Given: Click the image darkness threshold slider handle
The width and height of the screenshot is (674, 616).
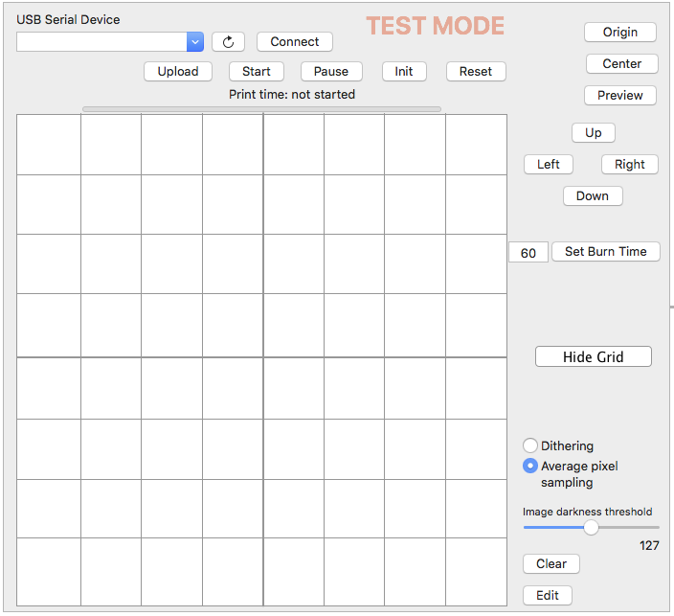Looking at the screenshot, I should click(591, 528).
